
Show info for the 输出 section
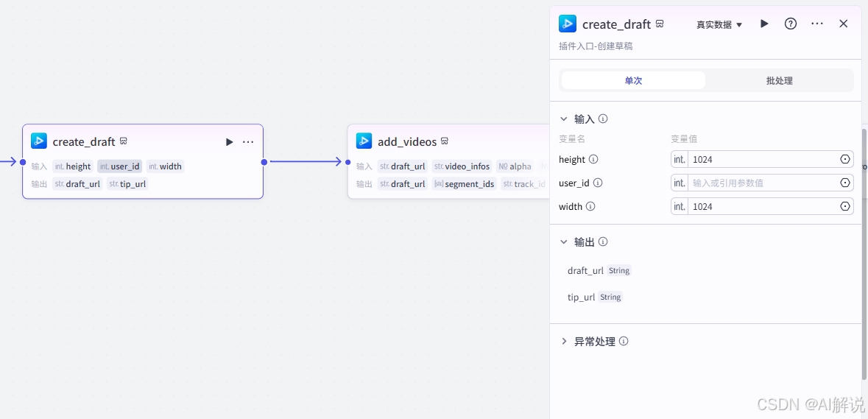(604, 242)
